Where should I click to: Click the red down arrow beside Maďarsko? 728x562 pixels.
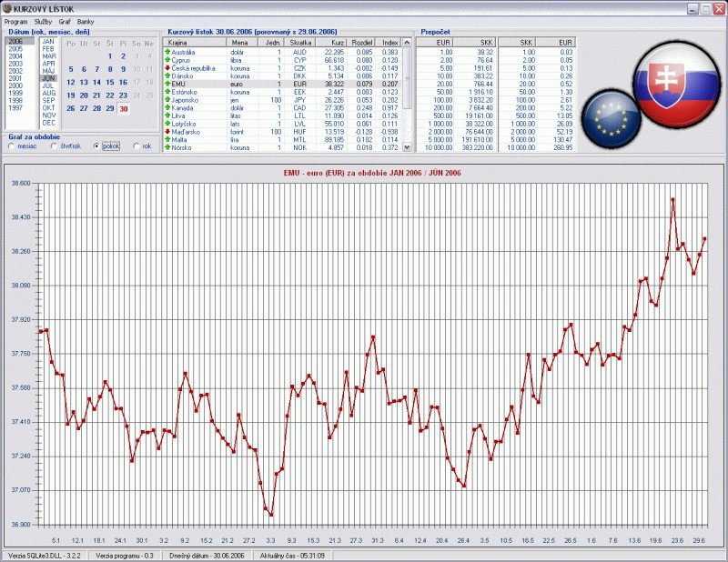point(167,131)
